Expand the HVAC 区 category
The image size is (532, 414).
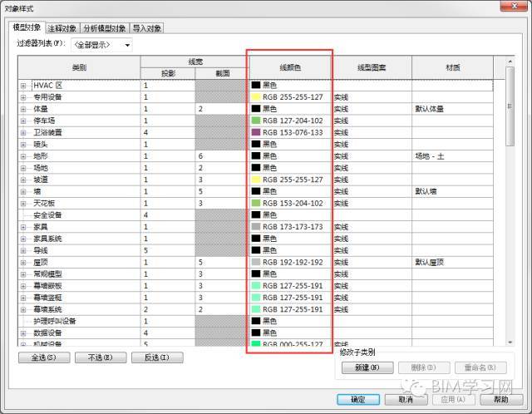pyautogui.click(x=23, y=86)
